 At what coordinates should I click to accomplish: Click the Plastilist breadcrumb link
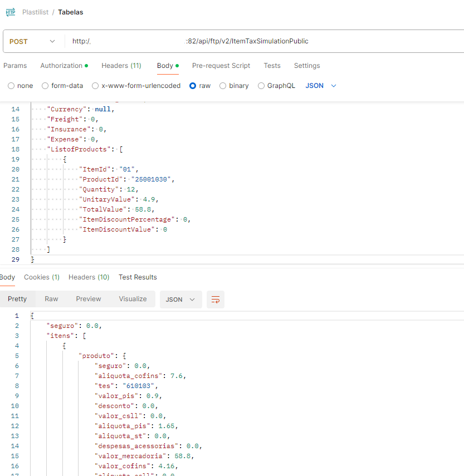(x=35, y=12)
